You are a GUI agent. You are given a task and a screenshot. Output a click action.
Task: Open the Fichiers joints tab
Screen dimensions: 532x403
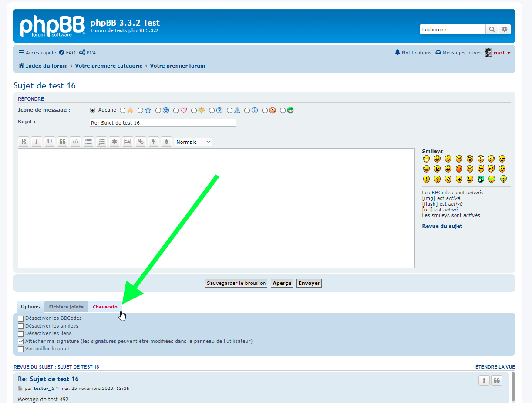[66, 307]
